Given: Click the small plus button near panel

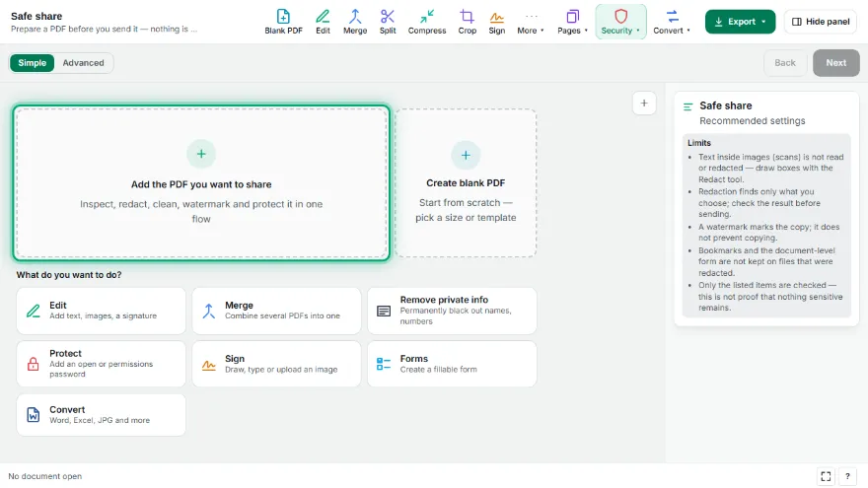Looking at the screenshot, I should point(644,103).
